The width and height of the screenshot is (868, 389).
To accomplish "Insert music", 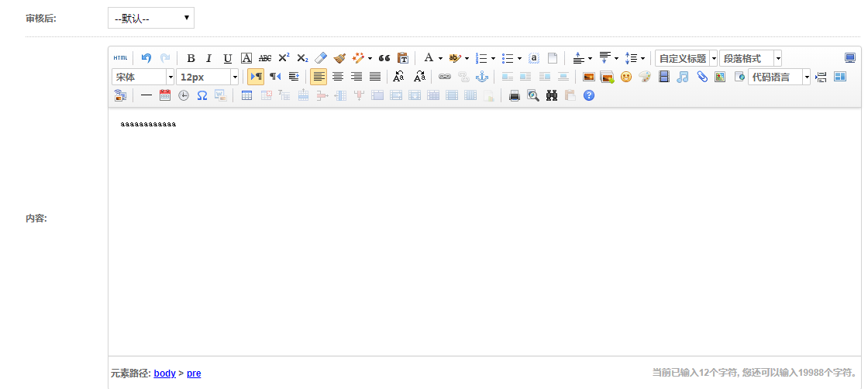I will [x=683, y=77].
